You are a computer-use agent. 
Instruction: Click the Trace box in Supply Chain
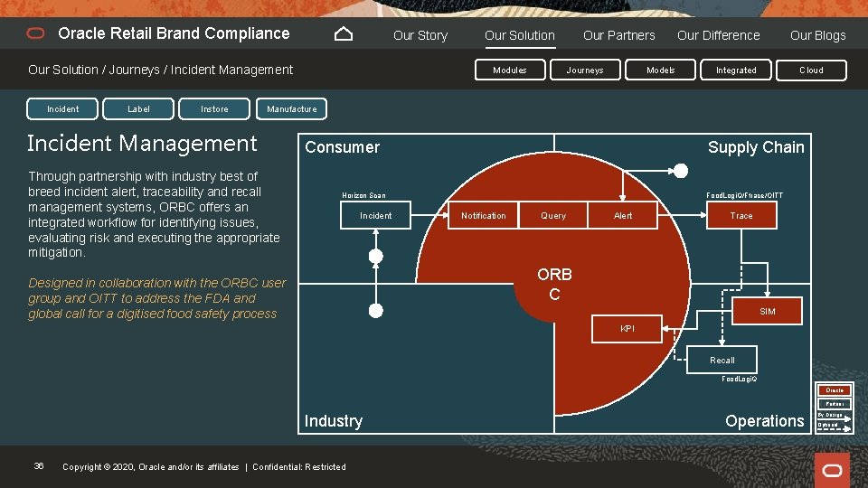741,215
